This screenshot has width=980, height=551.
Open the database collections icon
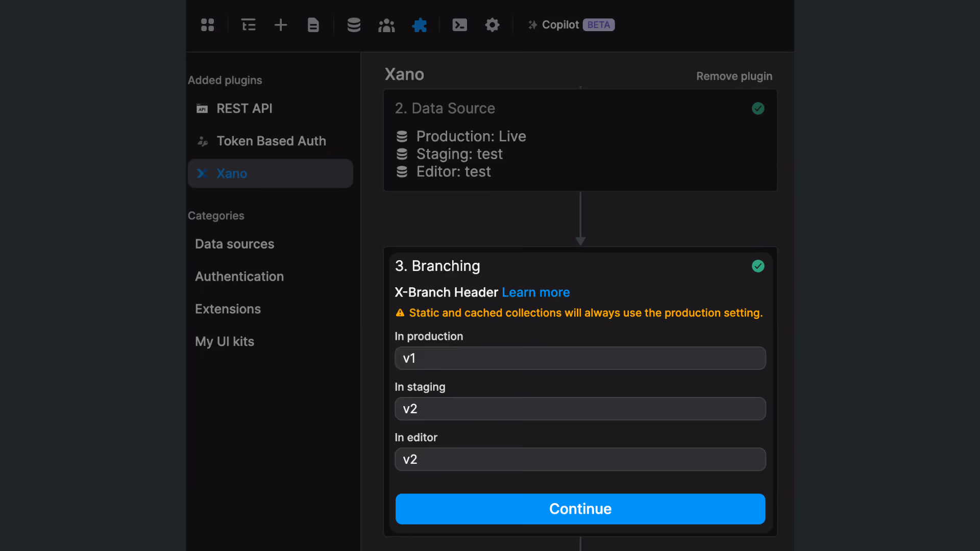354,25
